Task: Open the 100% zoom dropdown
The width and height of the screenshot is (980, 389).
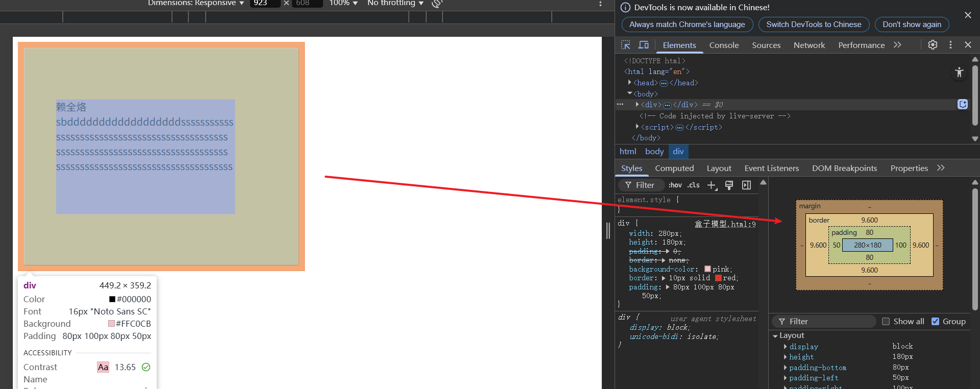Action: pos(344,3)
